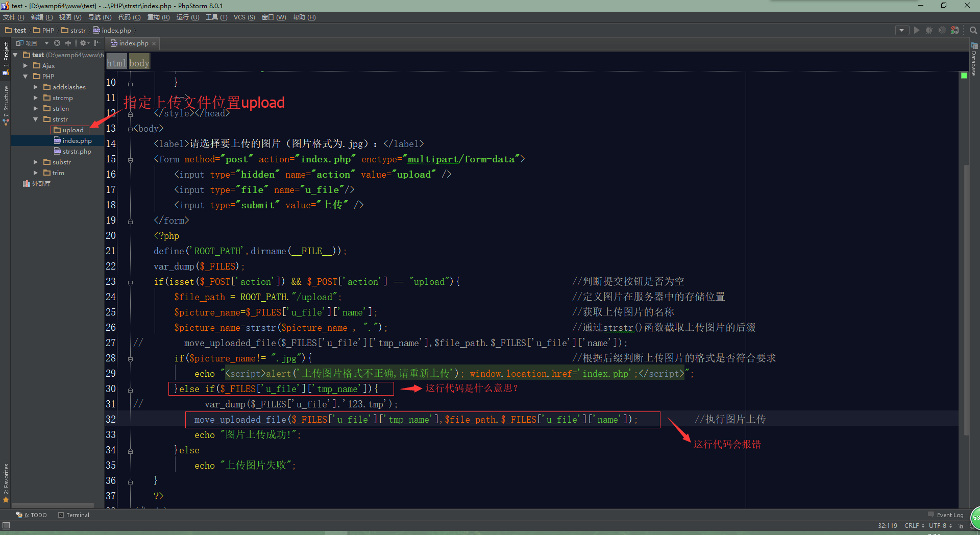Open the 文件 (F) menu

click(14, 17)
